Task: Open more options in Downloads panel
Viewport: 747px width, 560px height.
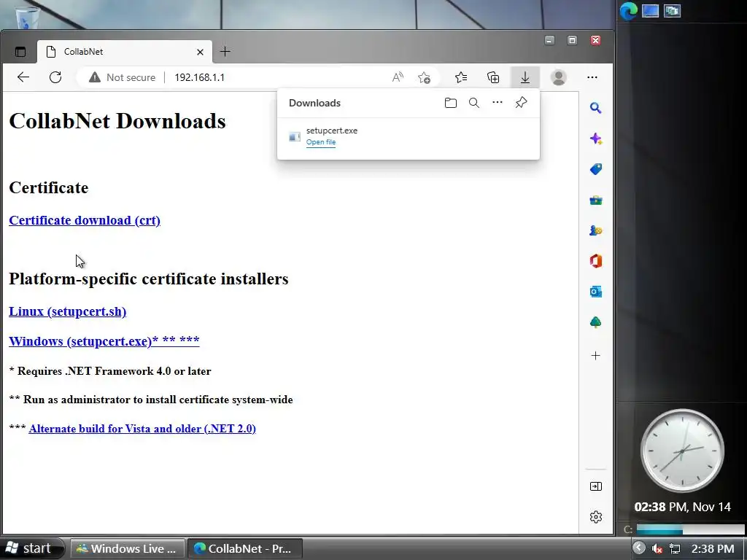Action: click(x=498, y=102)
